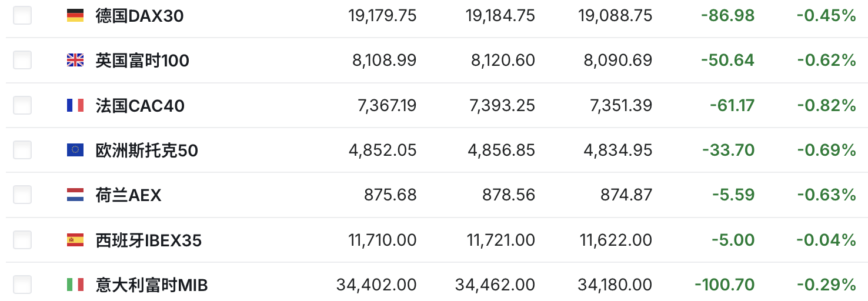
Task: Enable the 欧洲斯托克50 checkbox
Action: coord(22,150)
